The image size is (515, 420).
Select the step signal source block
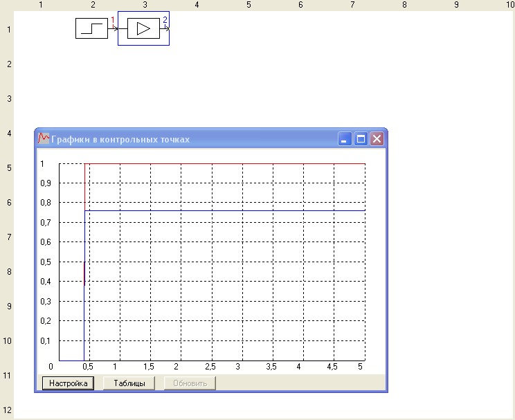pos(91,28)
